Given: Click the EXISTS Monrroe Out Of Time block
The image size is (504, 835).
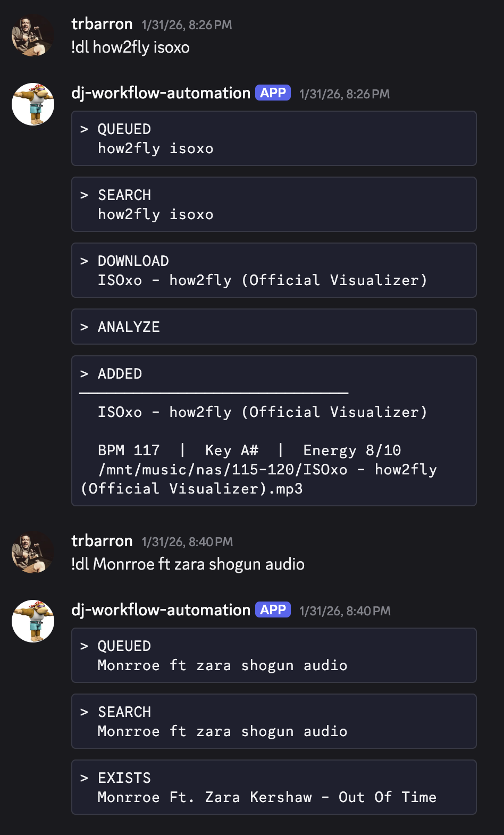Looking at the screenshot, I should [x=274, y=787].
